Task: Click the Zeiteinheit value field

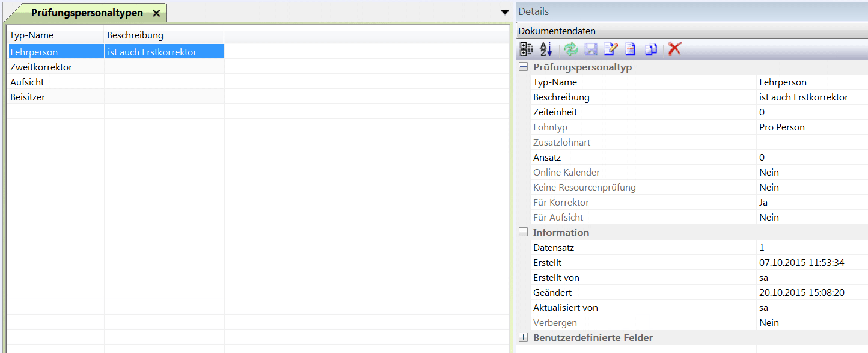Action: pyautogui.click(x=811, y=112)
